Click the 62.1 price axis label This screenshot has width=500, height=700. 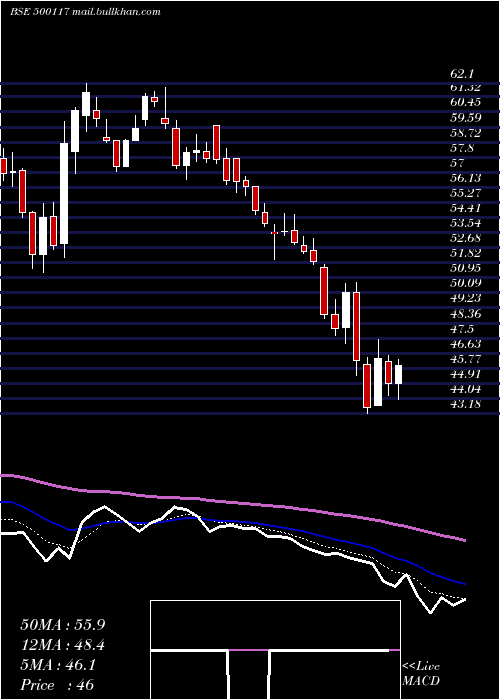(462, 74)
